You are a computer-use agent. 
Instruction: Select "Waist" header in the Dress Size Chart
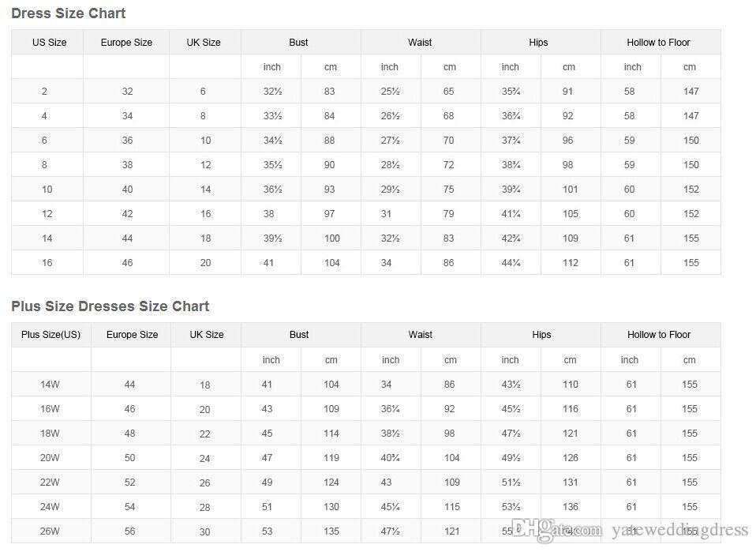tap(420, 43)
